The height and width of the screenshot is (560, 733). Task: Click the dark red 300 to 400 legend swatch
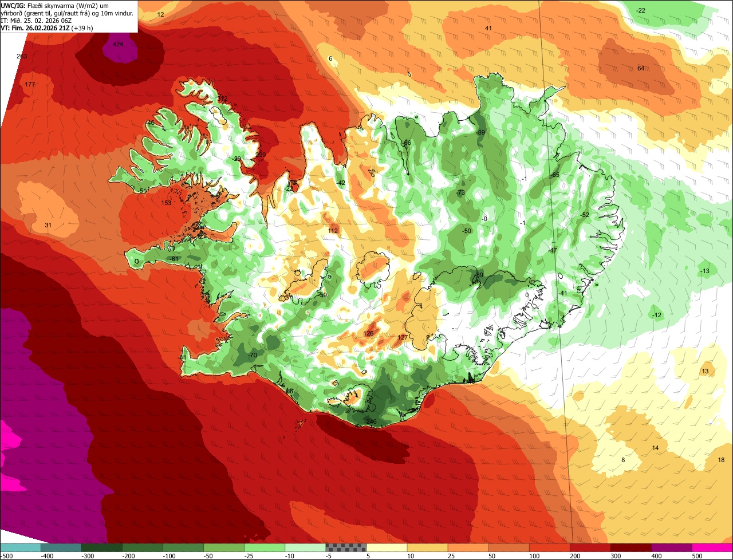631,547
